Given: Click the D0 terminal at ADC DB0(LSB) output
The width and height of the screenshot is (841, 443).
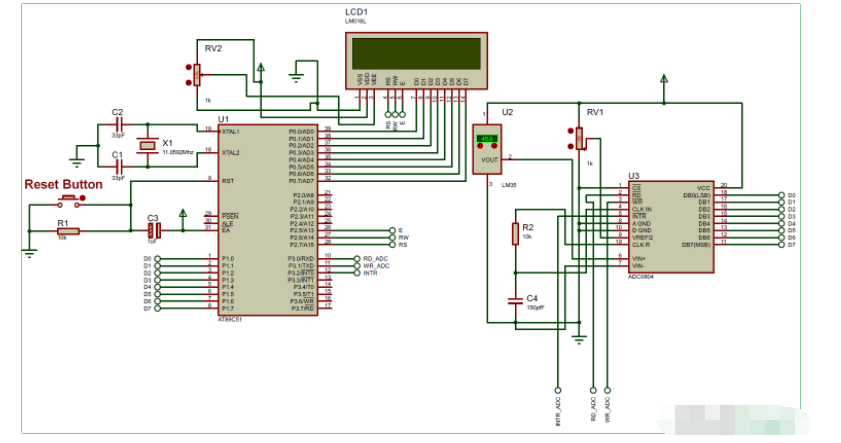Looking at the screenshot, I should pos(781,195).
